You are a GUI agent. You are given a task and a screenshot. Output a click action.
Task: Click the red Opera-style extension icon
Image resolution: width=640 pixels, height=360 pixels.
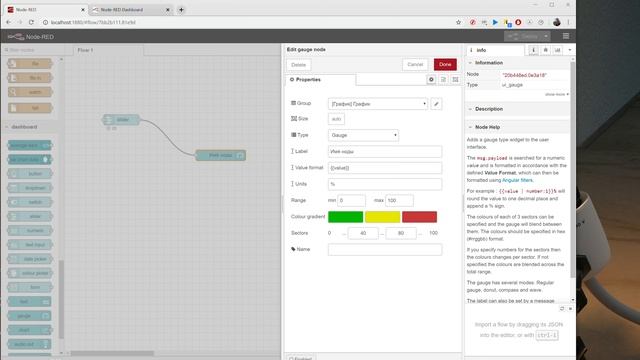[518, 22]
